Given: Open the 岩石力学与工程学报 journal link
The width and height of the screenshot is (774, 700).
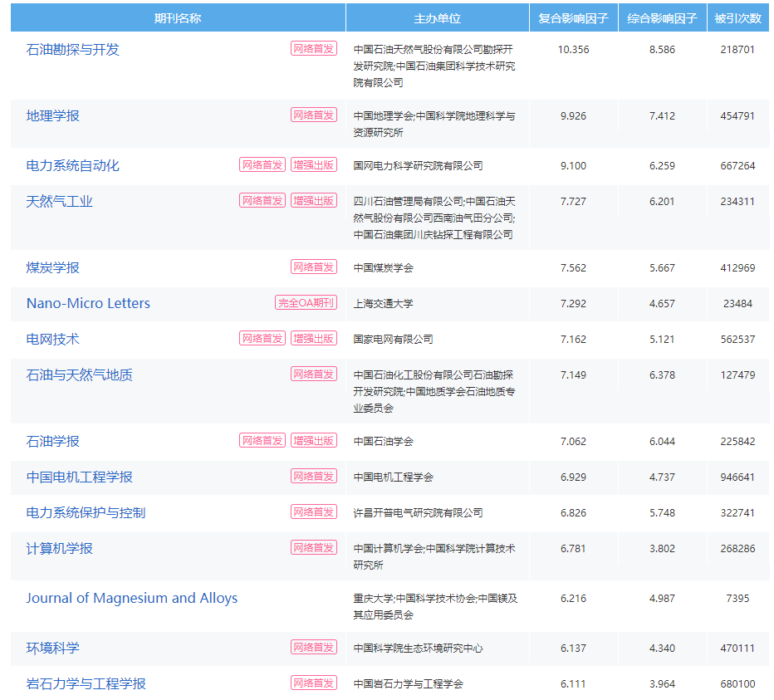Looking at the screenshot, I should pos(86,683).
